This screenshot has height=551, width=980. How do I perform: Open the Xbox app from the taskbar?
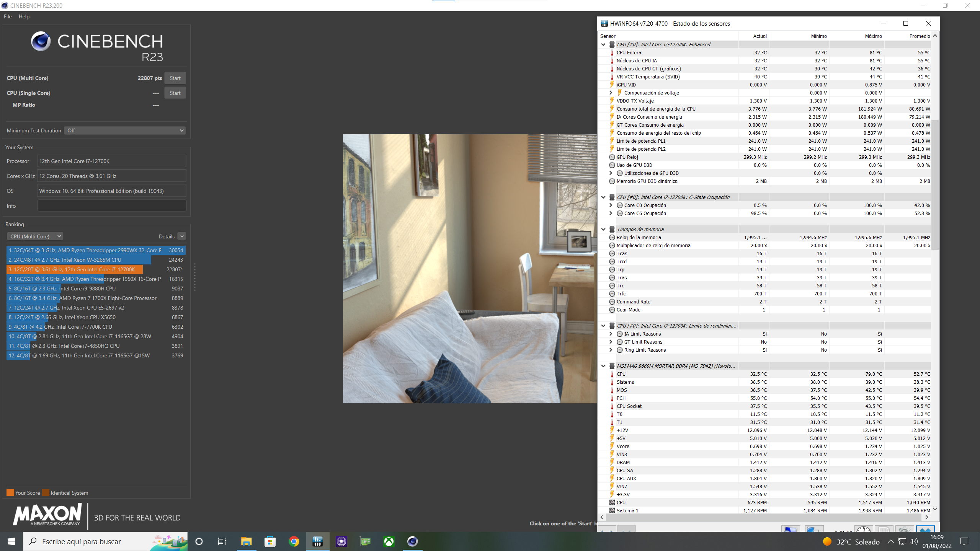[389, 541]
